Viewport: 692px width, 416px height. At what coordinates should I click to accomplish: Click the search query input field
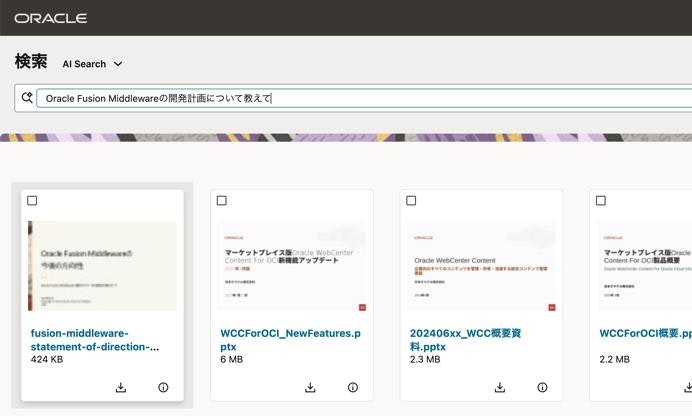click(x=364, y=98)
